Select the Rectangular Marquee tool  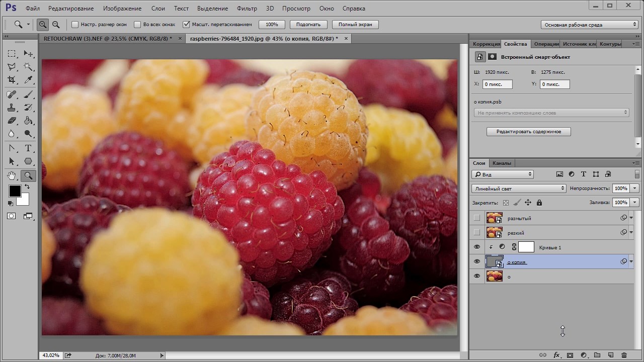pos(12,54)
